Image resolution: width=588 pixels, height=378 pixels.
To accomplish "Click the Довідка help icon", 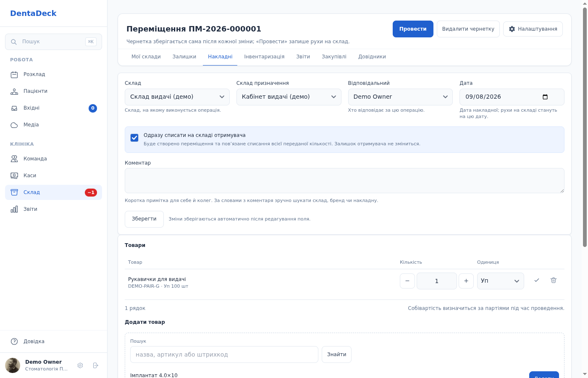I will 14,341.
